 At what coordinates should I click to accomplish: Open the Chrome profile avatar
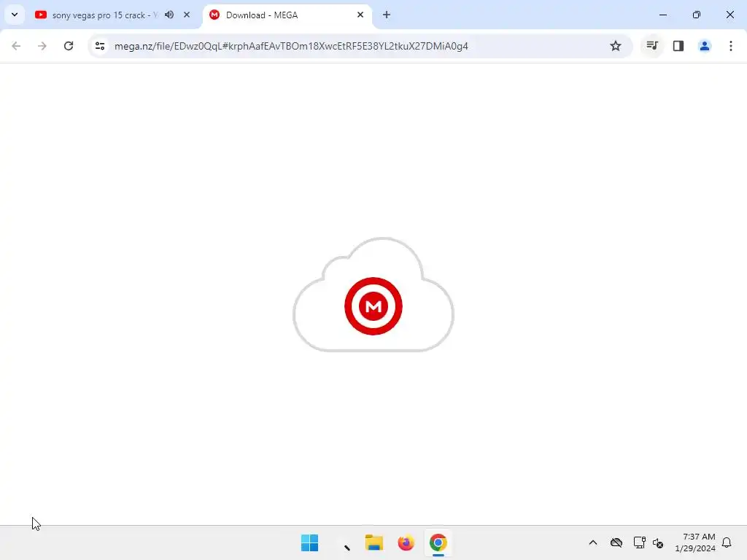point(705,46)
